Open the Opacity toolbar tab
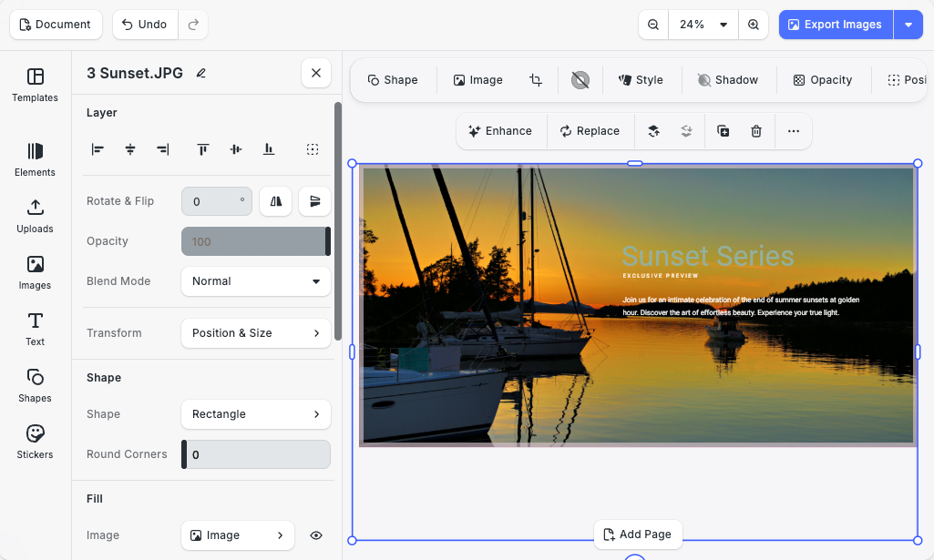 click(x=823, y=80)
